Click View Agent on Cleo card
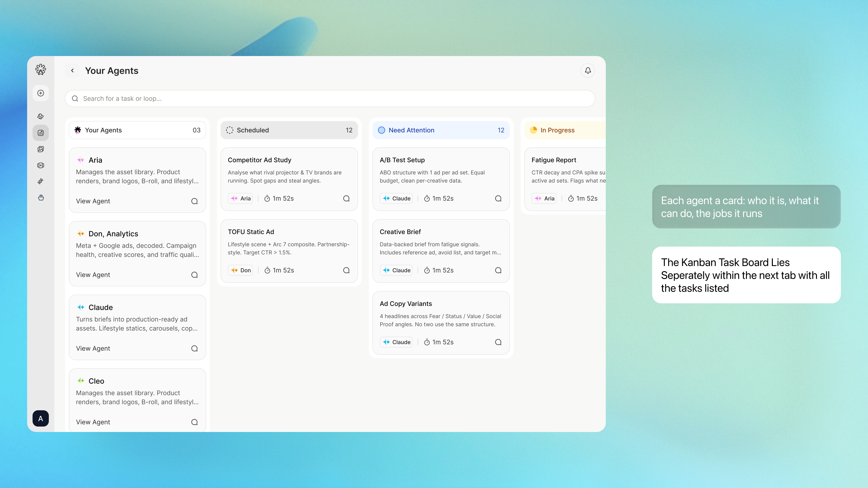 pos(93,422)
